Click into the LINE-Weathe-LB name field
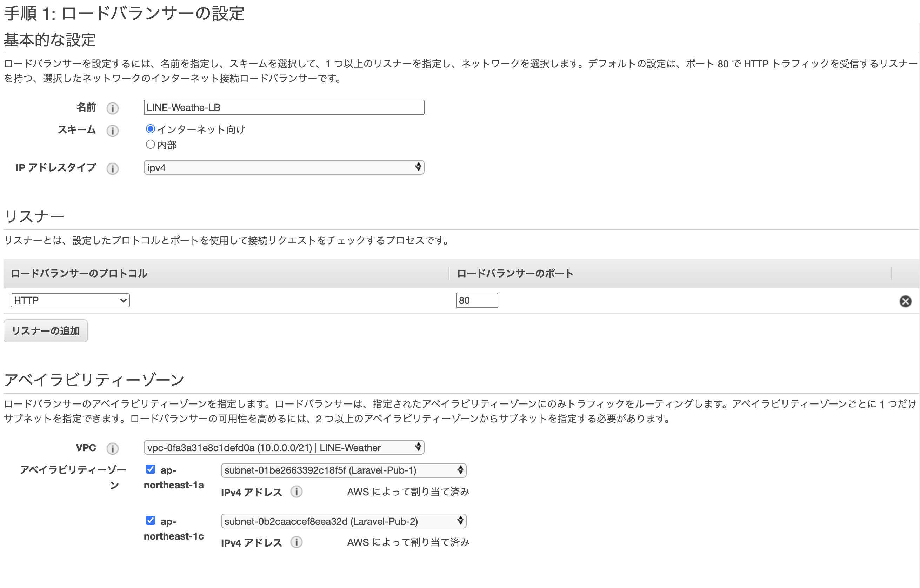This screenshot has height=588, width=920. [284, 107]
